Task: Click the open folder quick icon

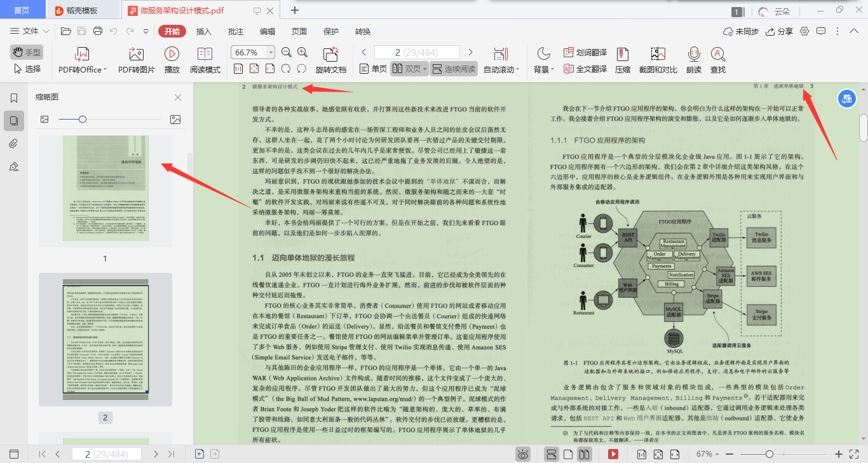Action: coord(65,31)
